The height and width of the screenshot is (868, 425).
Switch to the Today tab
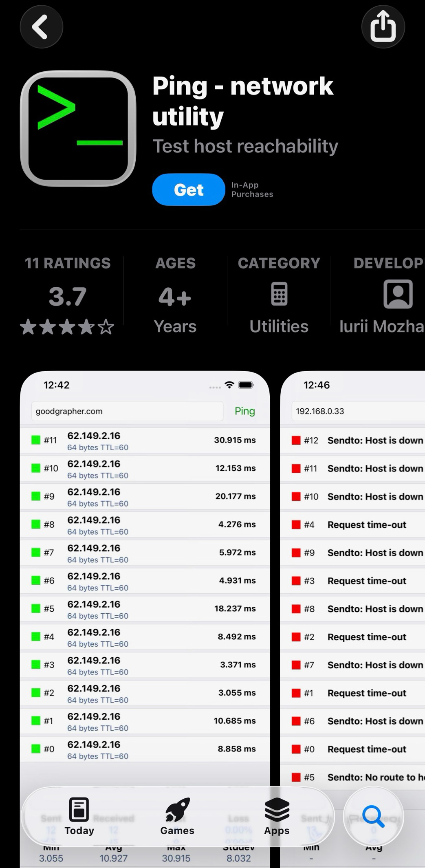point(79,816)
